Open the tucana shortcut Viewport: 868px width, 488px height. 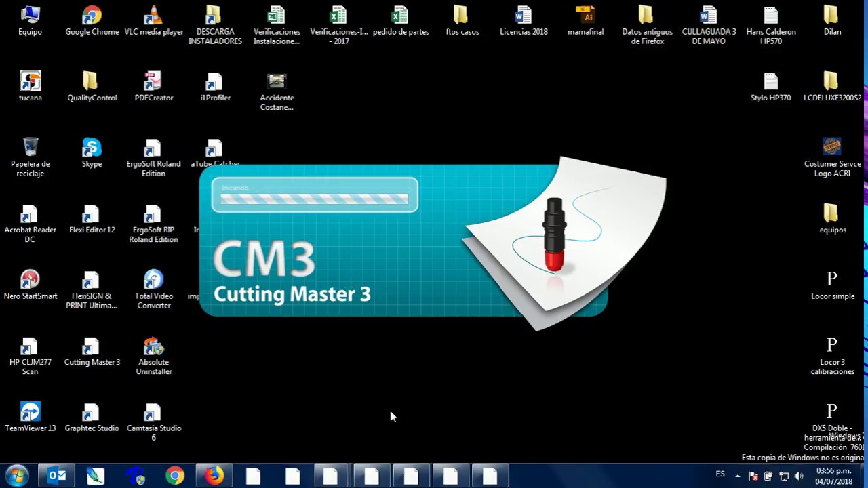[x=31, y=87]
